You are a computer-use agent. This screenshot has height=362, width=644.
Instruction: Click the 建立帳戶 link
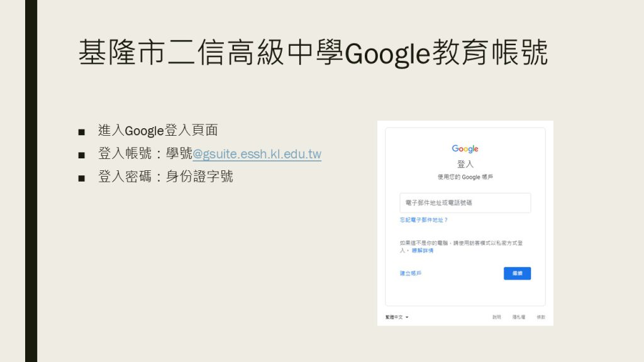[x=410, y=273]
